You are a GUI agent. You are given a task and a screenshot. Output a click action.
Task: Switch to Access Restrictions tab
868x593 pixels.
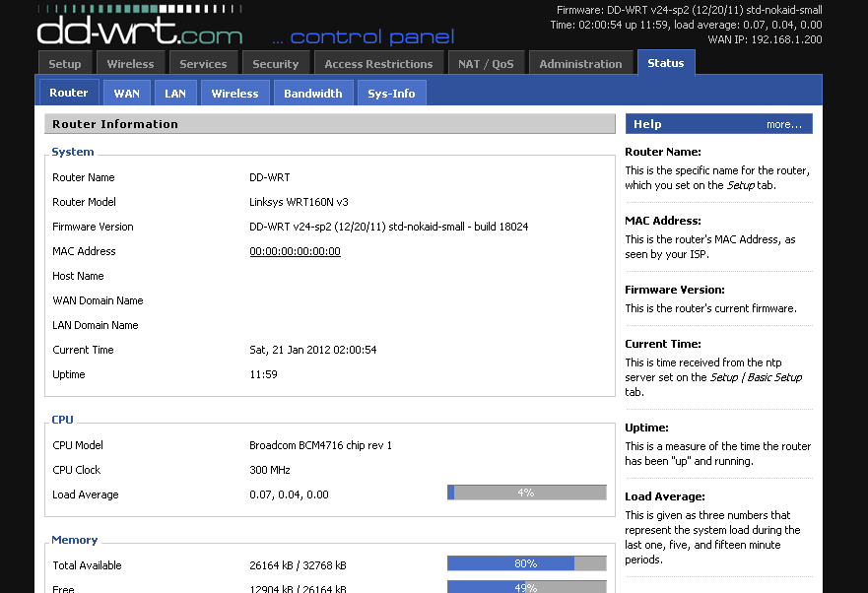(378, 64)
